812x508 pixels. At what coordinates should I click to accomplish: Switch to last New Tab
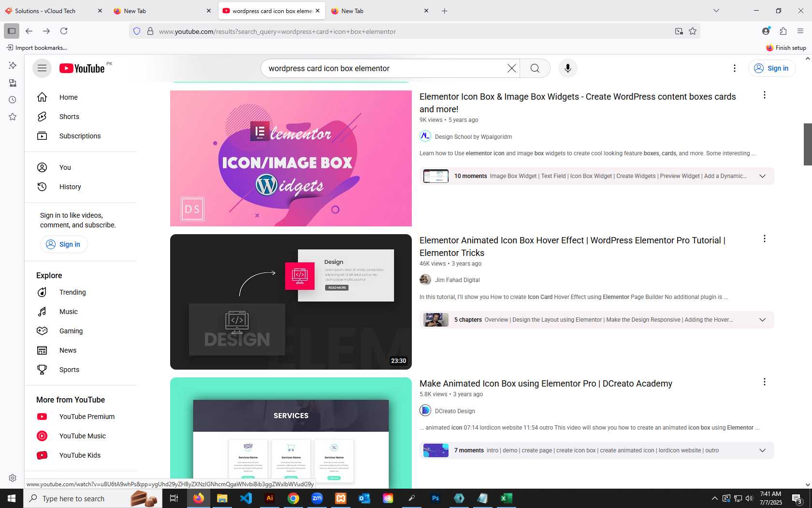click(x=380, y=11)
